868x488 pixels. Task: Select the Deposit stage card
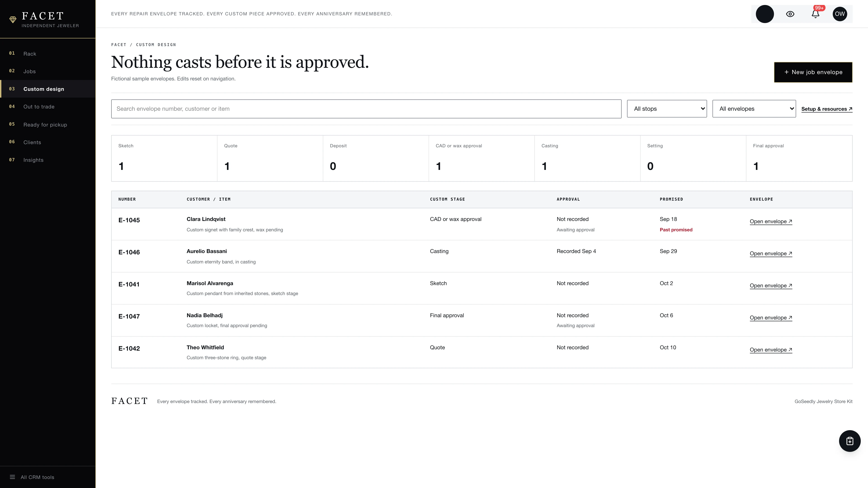(376, 158)
